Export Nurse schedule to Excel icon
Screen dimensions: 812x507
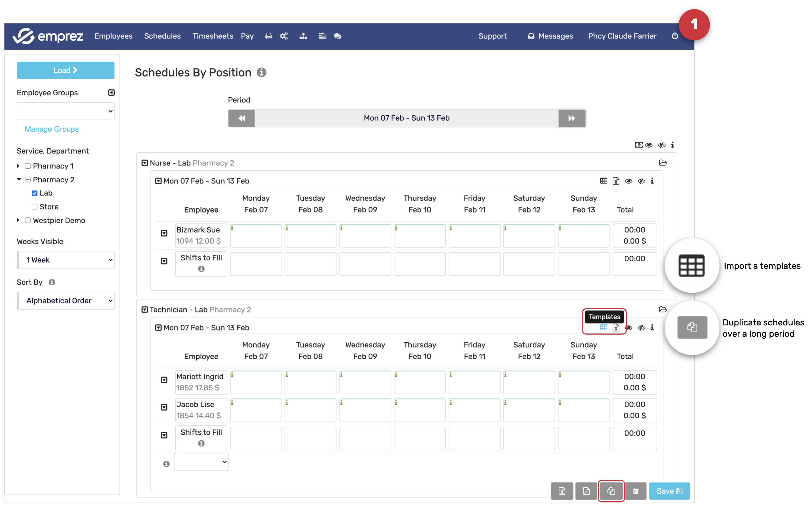(616, 181)
